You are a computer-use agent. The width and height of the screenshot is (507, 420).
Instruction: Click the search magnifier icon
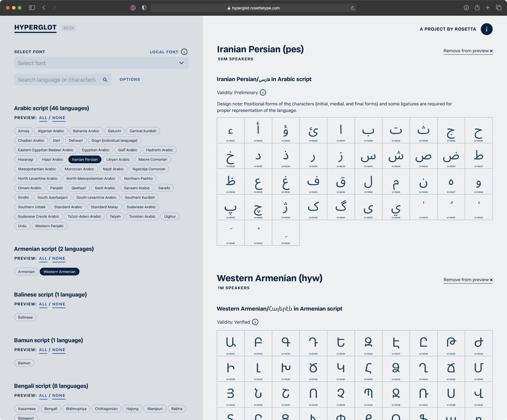click(x=105, y=80)
